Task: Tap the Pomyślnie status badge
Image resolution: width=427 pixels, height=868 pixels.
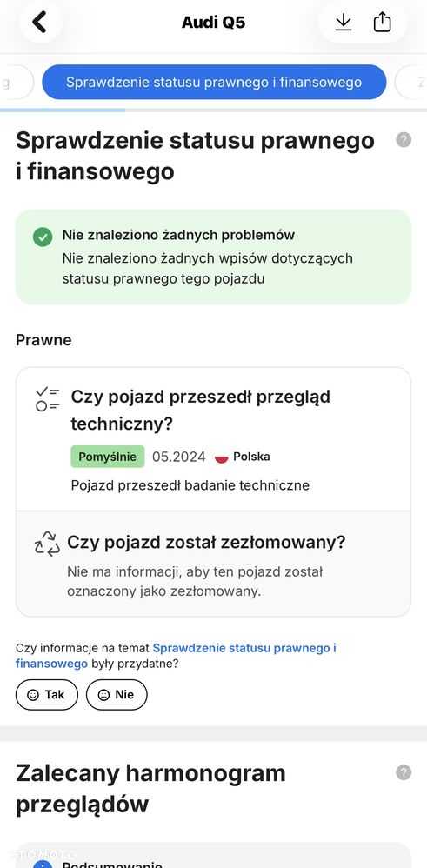Action: click(108, 457)
